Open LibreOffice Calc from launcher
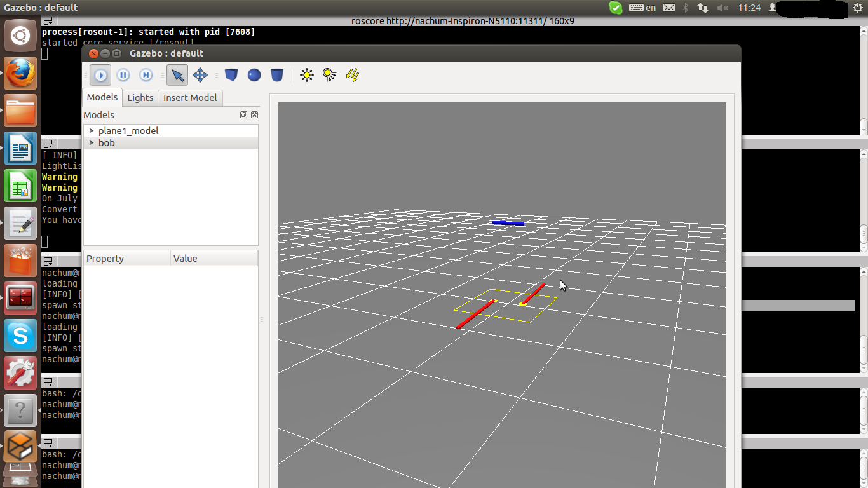The height and width of the screenshot is (488, 868). 20,186
